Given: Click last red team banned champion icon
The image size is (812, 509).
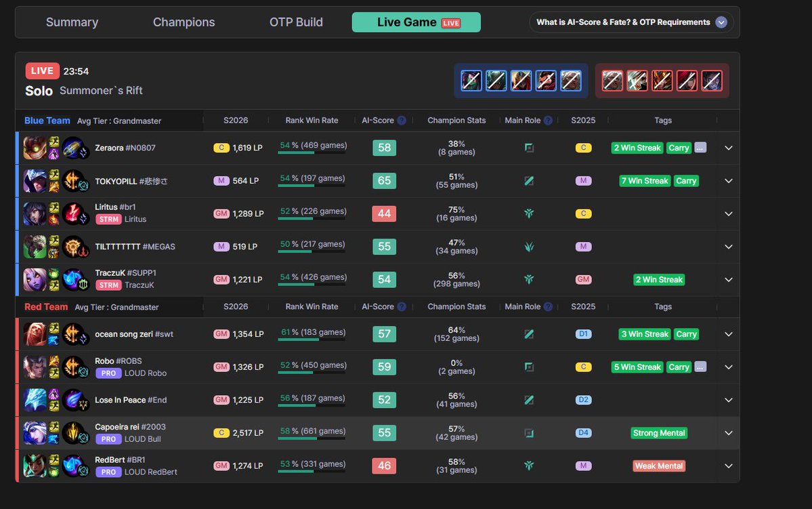Looking at the screenshot, I should (712, 81).
